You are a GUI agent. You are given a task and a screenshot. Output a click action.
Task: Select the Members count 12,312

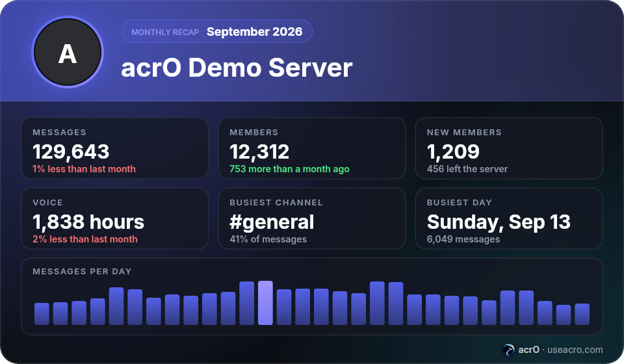coord(259,151)
